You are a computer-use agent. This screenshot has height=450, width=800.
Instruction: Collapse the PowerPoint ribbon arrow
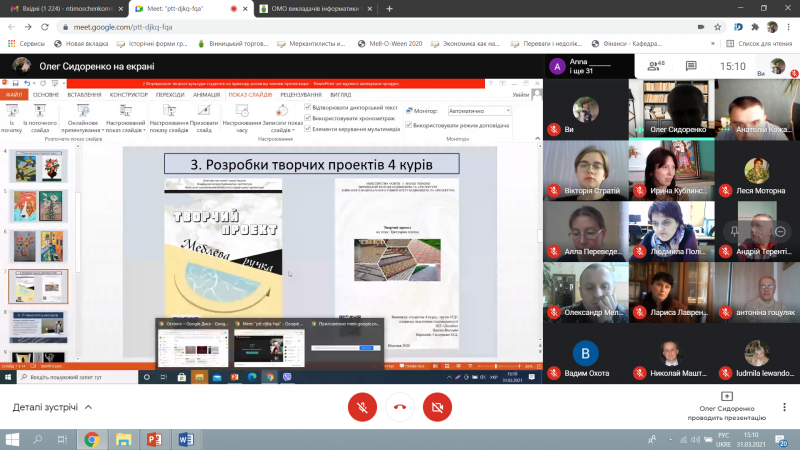537,138
